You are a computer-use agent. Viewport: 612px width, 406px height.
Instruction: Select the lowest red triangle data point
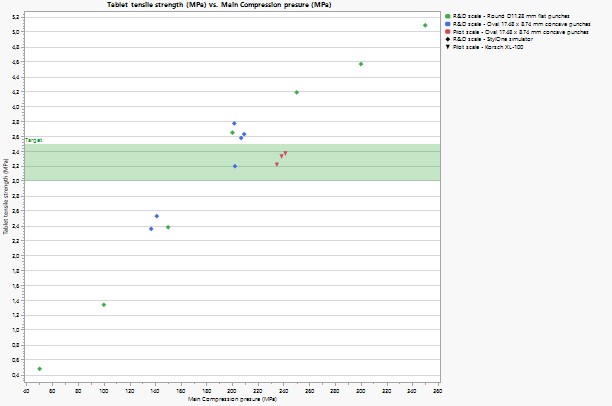click(x=277, y=164)
